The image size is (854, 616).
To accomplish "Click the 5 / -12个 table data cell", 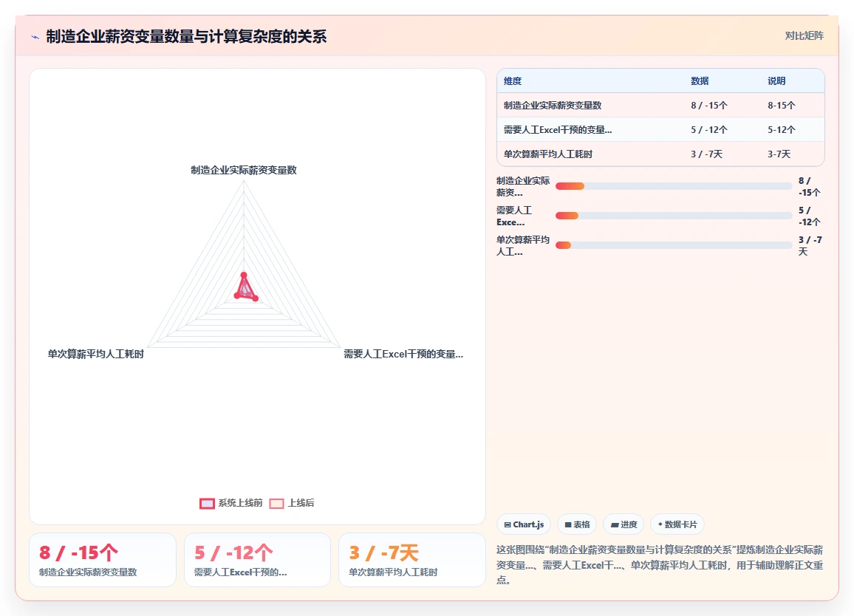I will [x=709, y=130].
